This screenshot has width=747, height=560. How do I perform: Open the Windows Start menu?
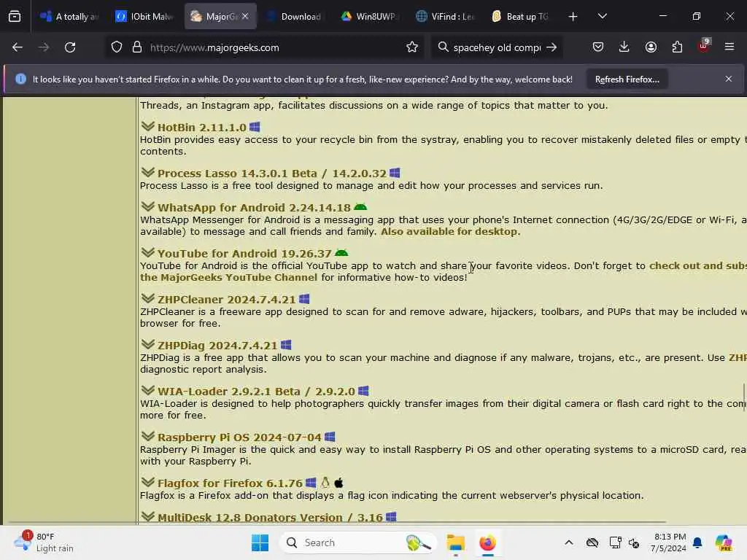pos(260,542)
